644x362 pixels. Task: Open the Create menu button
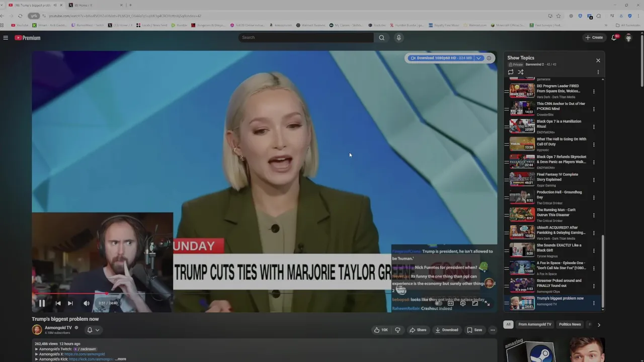(594, 38)
